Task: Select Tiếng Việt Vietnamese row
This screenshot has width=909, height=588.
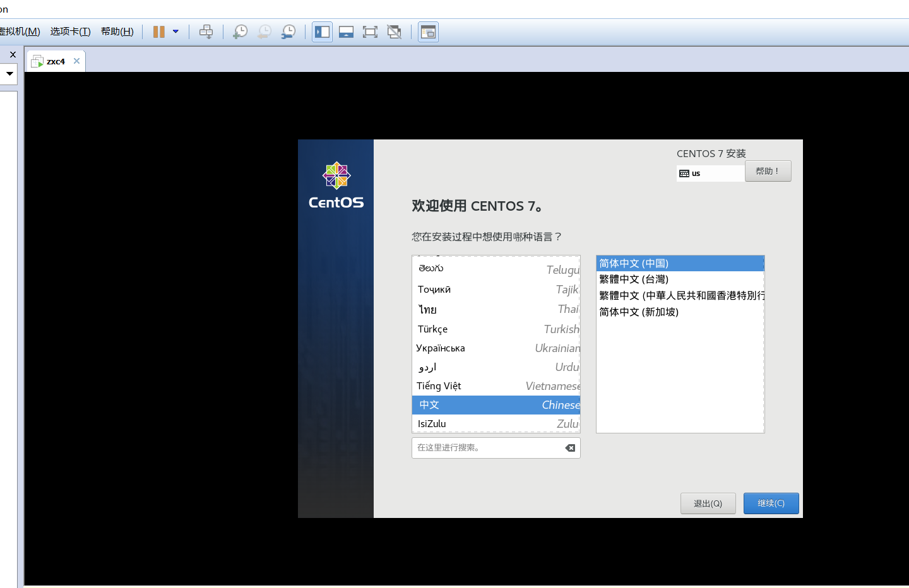Action: click(496, 386)
